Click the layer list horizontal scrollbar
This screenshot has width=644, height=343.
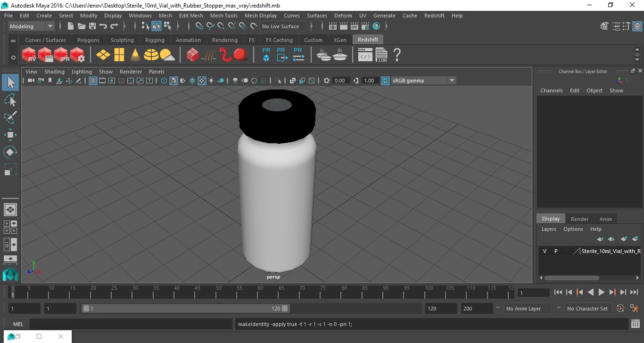click(572, 278)
